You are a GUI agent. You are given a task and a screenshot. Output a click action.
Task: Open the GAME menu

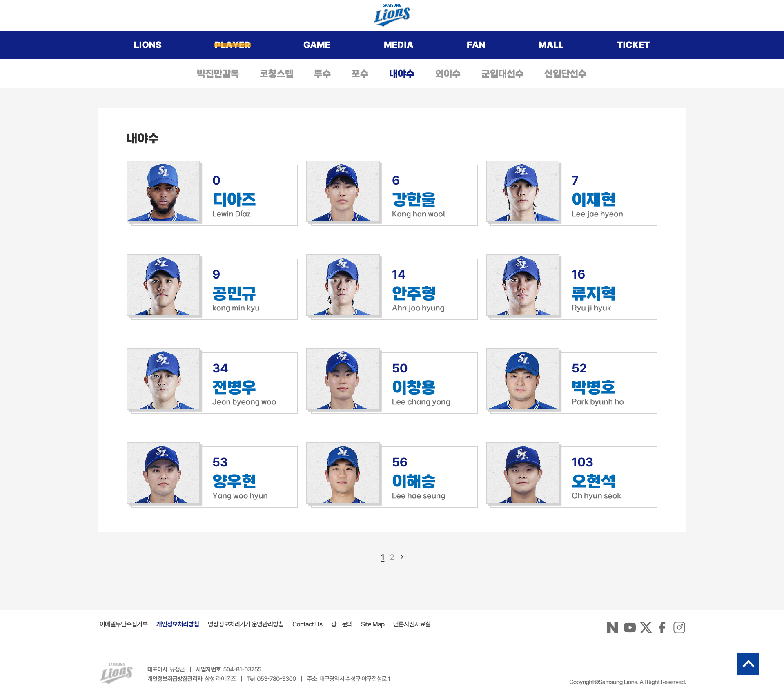pyautogui.click(x=316, y=45)
